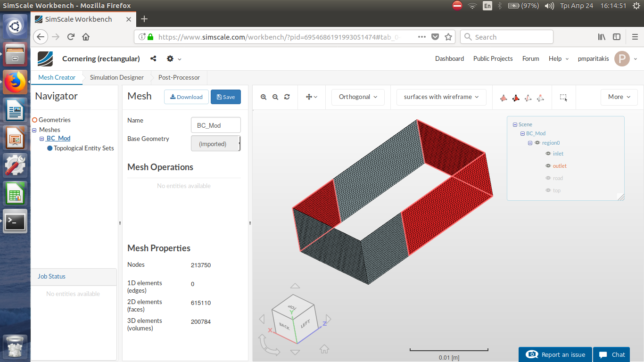Collapse the region0 node in scene tree
Viewport: 644px width, 362px height.
coord(530,143)
